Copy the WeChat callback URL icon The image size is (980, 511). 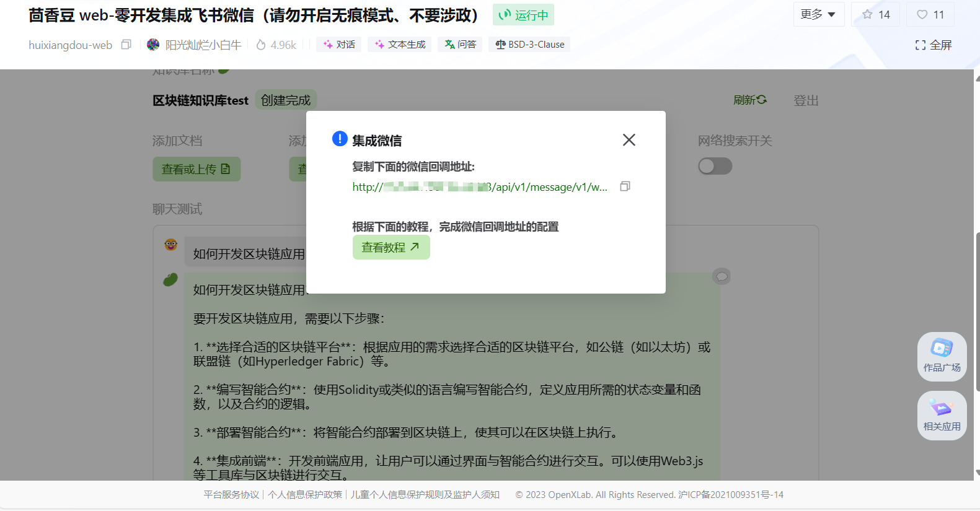click(x=625, y=186)
